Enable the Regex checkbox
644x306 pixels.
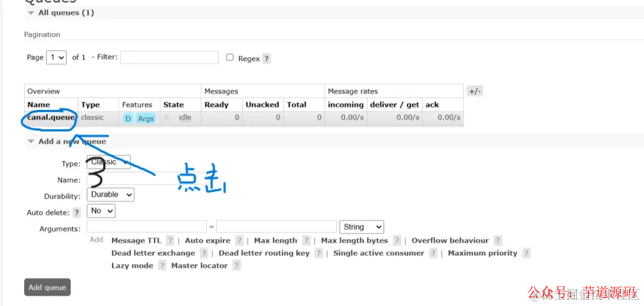pos(230,58)
